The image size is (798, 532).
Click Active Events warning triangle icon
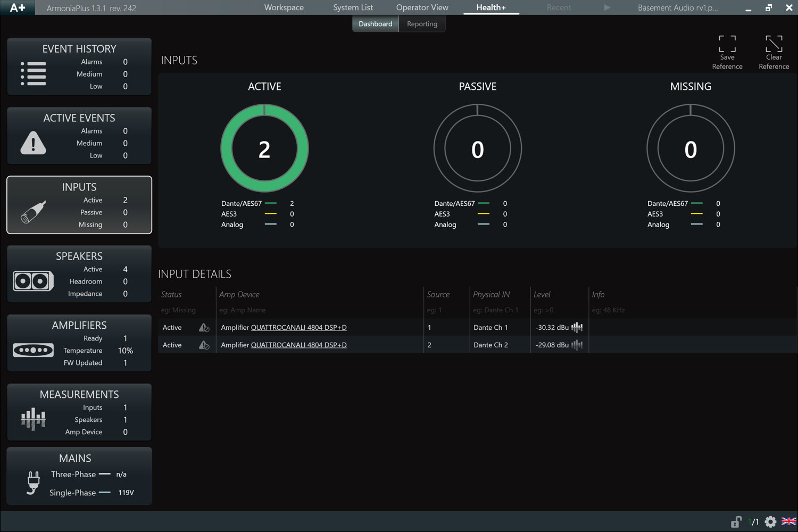click(33, 143)
